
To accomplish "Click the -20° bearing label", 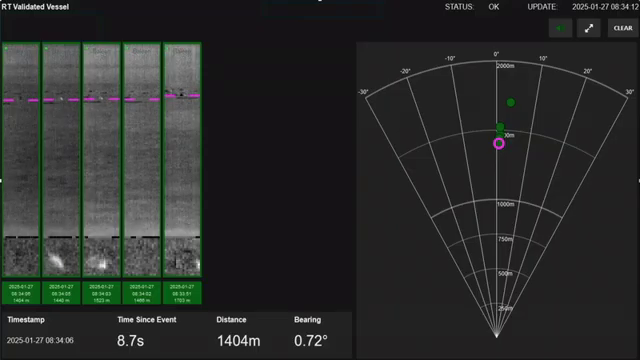I will click(405, 71).
